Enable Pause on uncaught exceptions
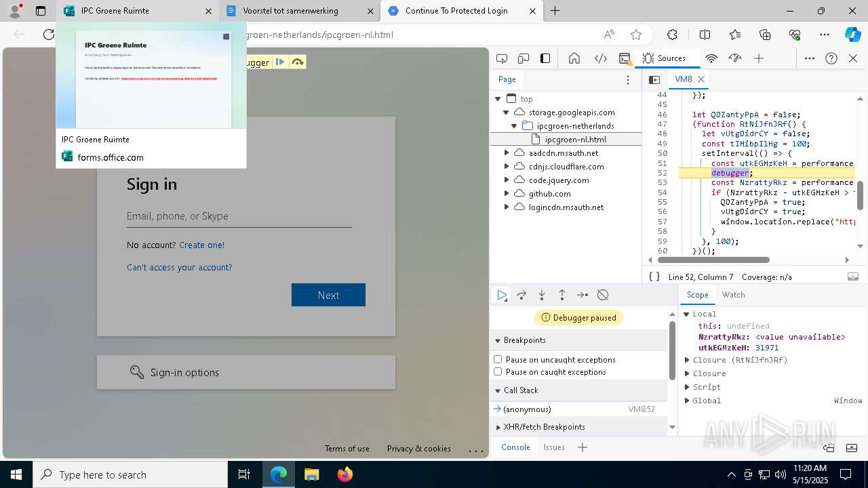868x488 pixels. tap(498, 359)
